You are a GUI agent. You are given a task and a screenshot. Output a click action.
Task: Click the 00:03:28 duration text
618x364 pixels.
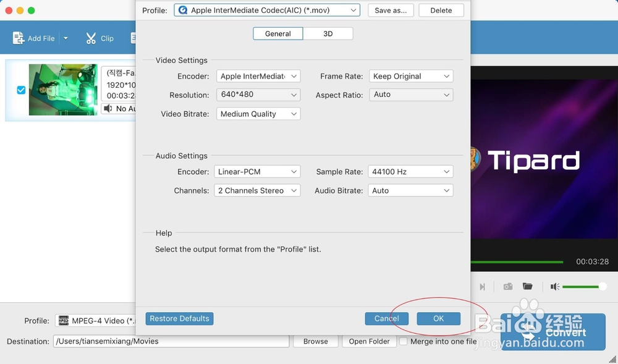pyautogui.click(x=592, y=261)
